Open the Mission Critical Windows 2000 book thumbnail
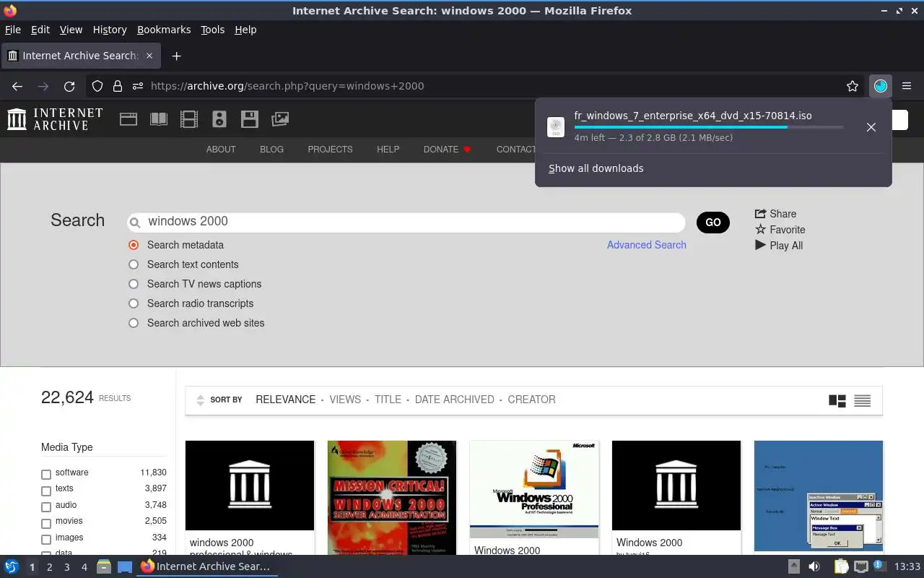Viewport: 924px width, 578px height. [x=392, y=497]
